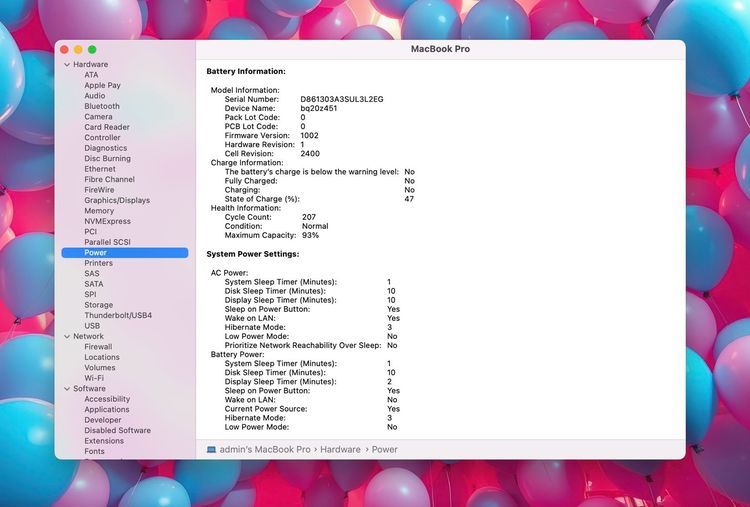Click the green full-screen window button

(x=92, y=50)
